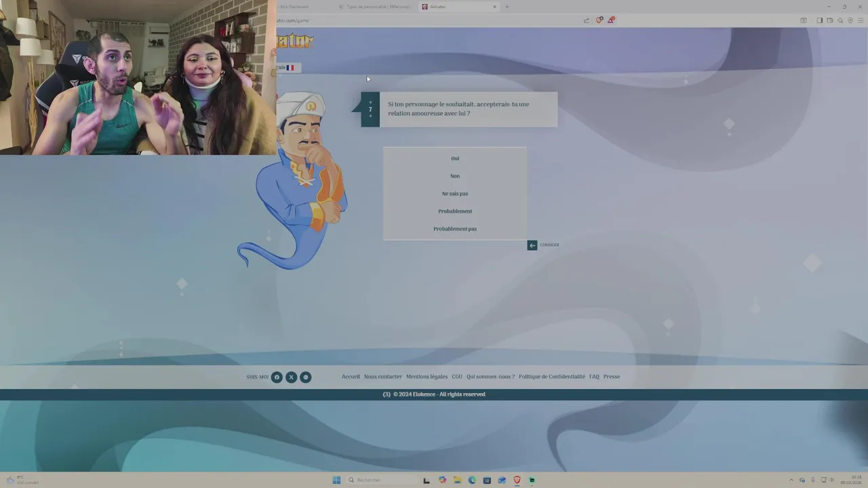Switch to the Kick Dashboard tab
The height and width of the screenshot is (488, 868).
(295, 7)
